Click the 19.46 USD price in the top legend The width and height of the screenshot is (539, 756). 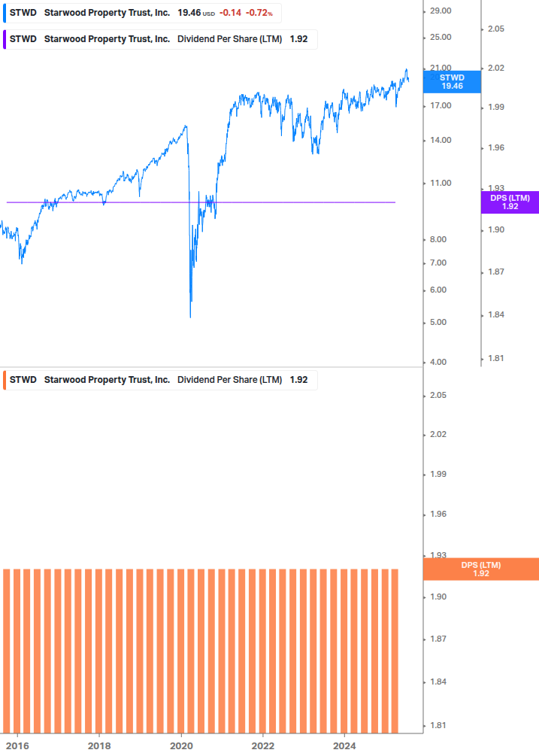[x=196, y=13]
